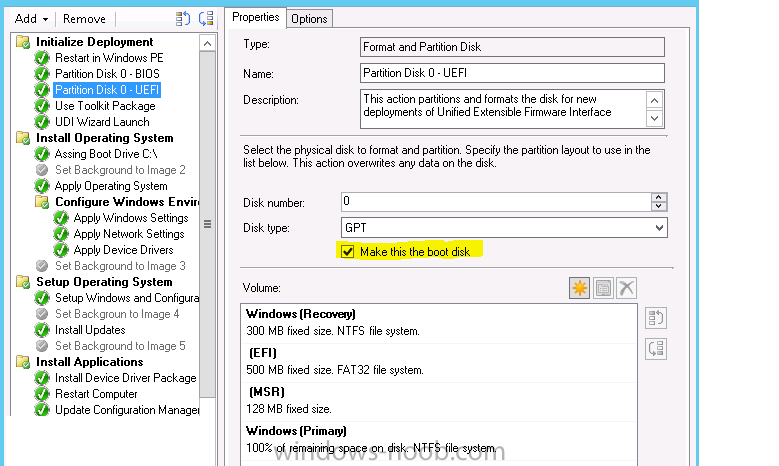Open volume properties icon next to star

[x=603, y=288]
